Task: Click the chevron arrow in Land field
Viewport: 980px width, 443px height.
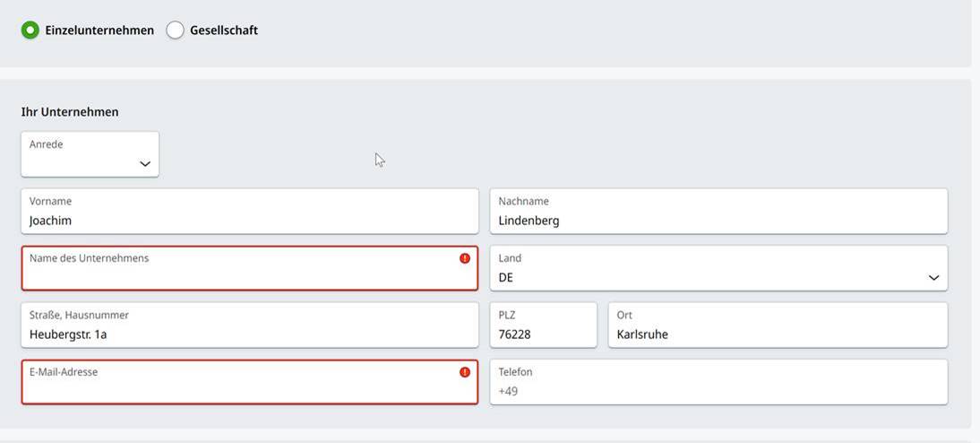Action: [x=933, y=278]
